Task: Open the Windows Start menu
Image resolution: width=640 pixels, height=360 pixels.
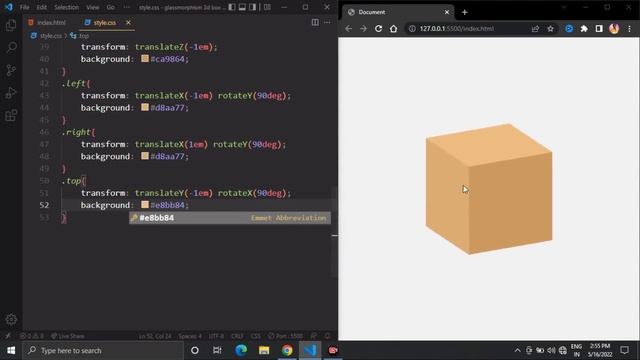Action: pos(11,350)
